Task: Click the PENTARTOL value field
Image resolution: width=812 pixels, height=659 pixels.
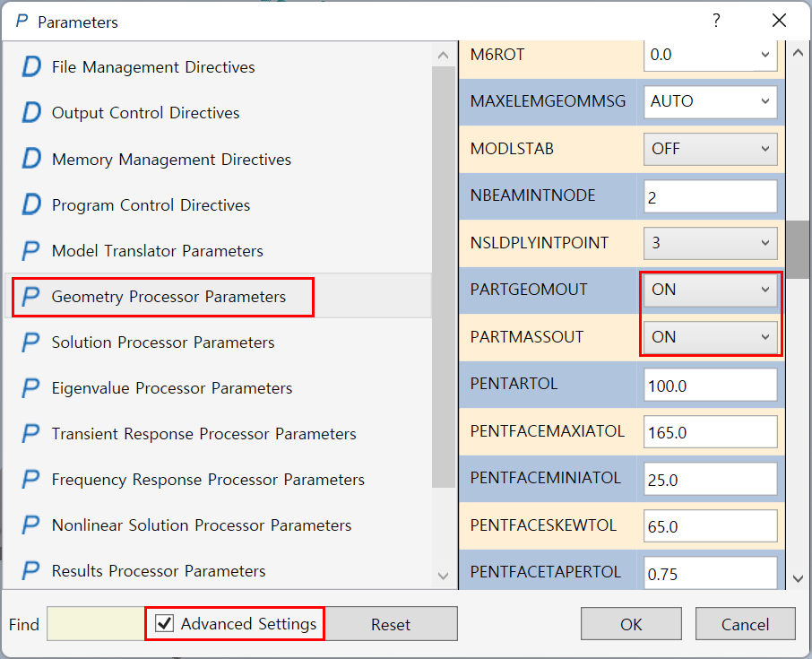Action: tap(710, 385)
